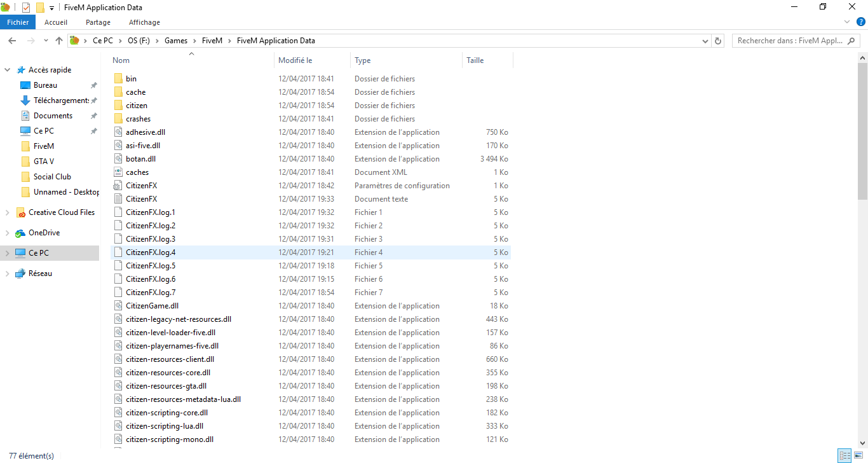Click the CitizenFX.log.1 file icon
This screenshot has height=463, width=868.
(x=118, y=212)
